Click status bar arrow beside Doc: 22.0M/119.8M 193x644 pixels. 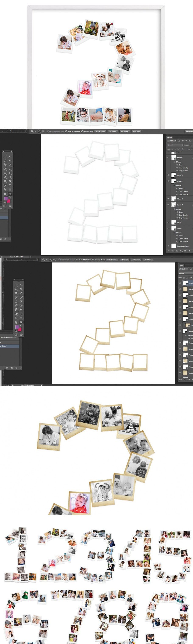(x=41, y=386)
